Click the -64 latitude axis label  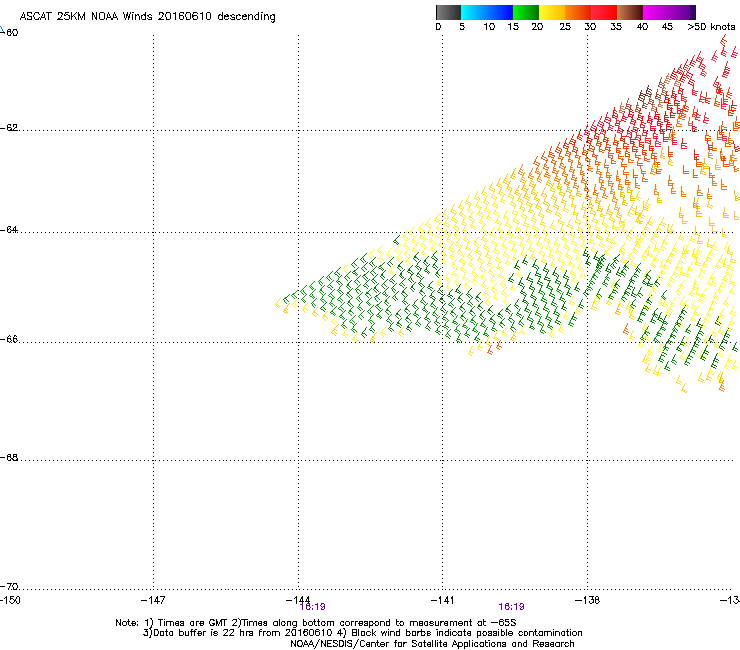click(x=9, y=230)
